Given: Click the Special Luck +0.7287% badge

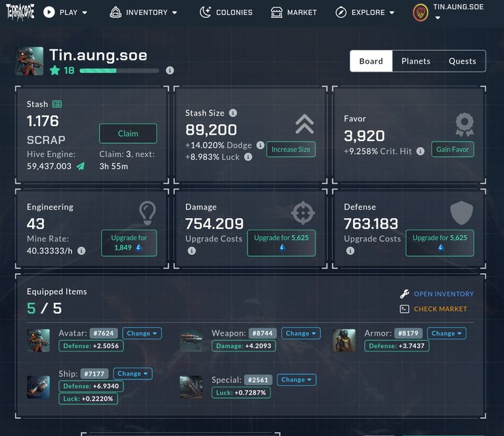Looking at the screenshot, I should 241,393.
